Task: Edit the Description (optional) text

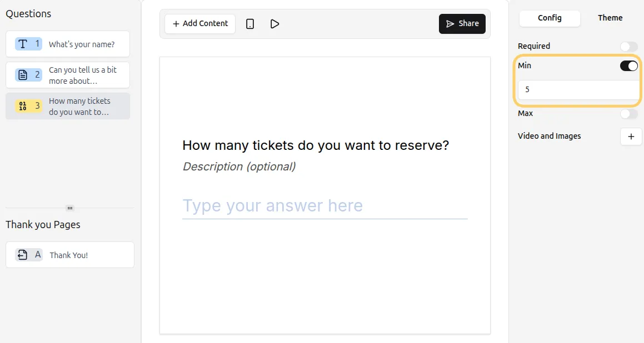Action: coord(239,167)
